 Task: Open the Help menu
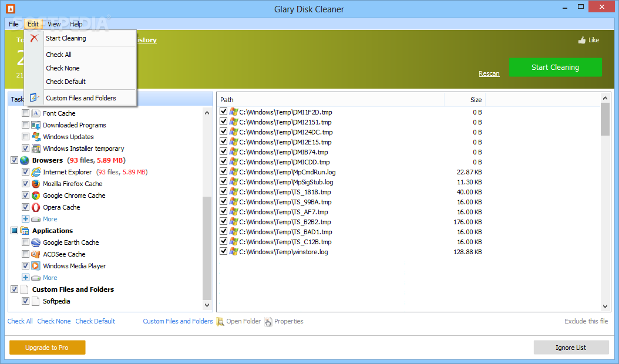coord(76,24)
